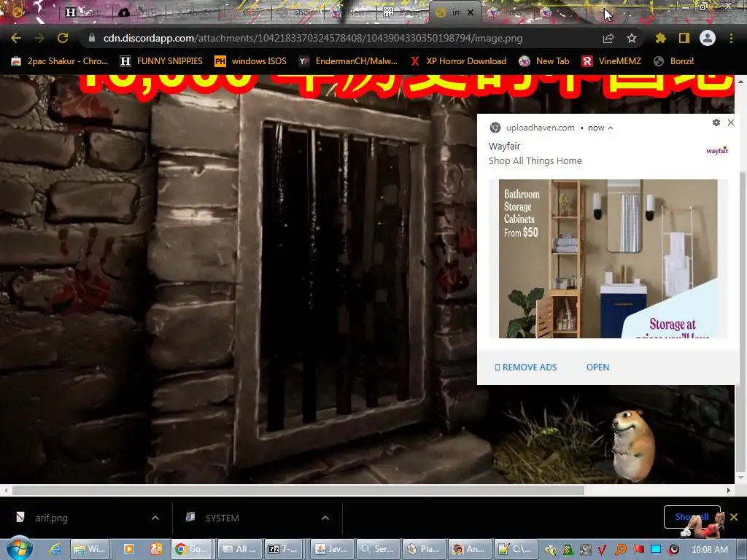The image size is (747, 560).
Task: Click the vertical scrollbar down arrow
Action: [x=741, y=478]
